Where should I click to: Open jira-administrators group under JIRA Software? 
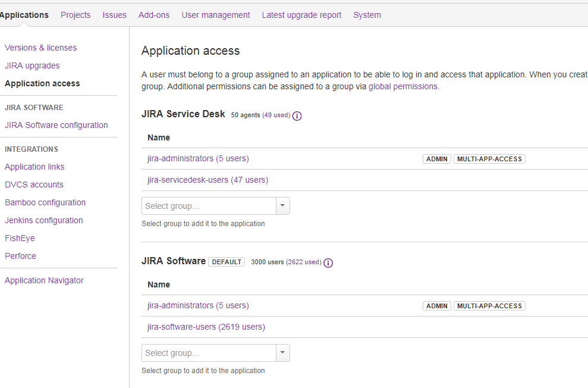198,305
